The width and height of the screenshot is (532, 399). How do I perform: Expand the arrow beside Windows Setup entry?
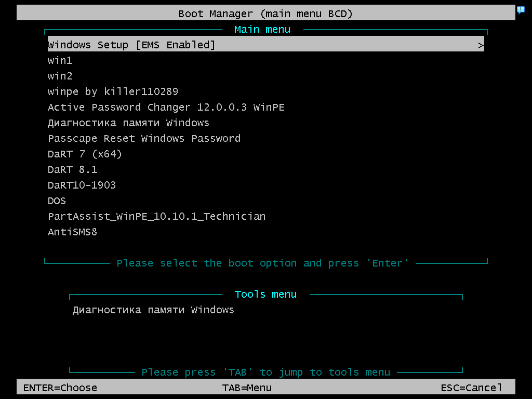click(x=481, y=45)
